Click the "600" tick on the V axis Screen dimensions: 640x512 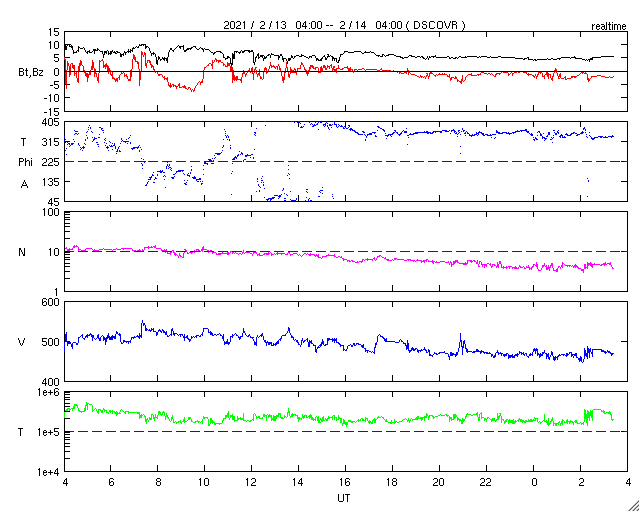tap(52, 303)
